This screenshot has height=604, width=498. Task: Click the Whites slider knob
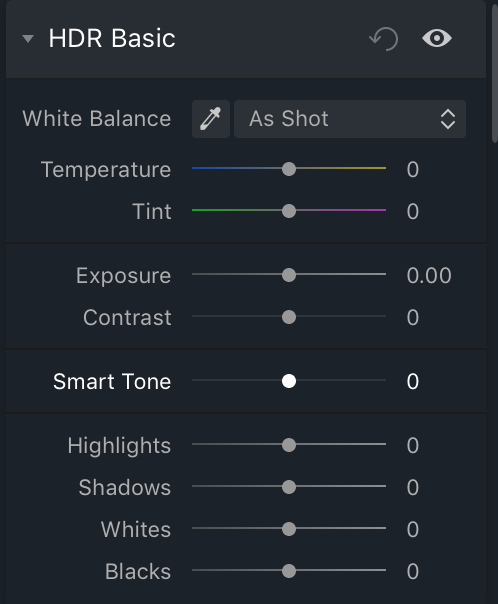(x=289, y=529)
